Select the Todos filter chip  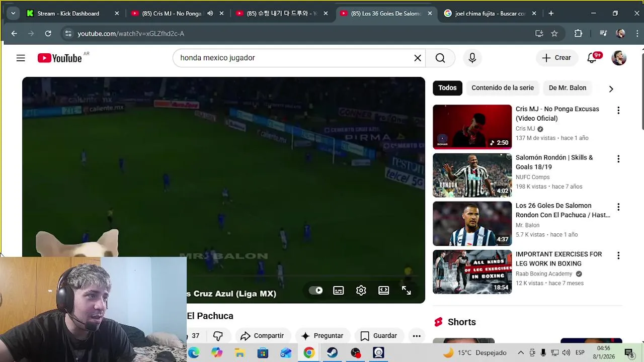[447, 87]
